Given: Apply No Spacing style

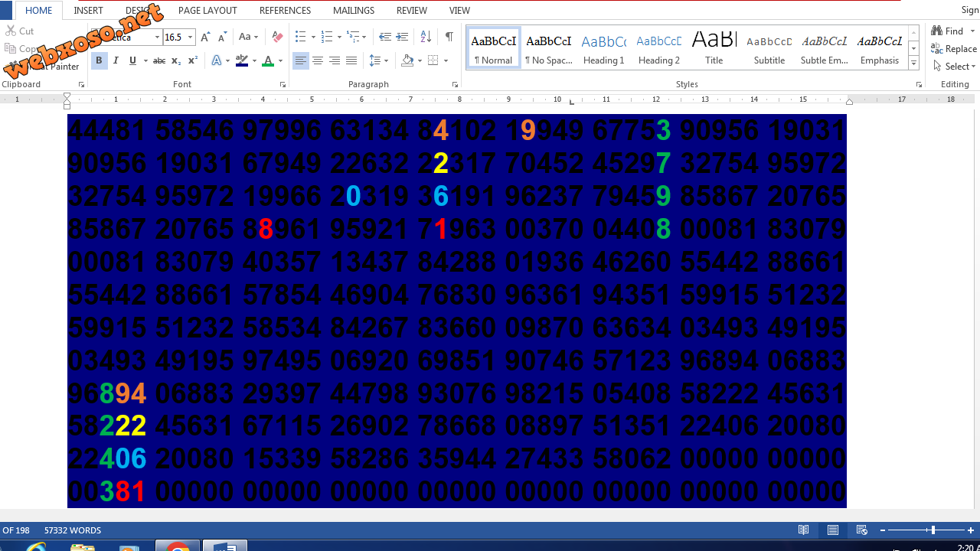Looking at the screenshot, I should click(x=549, y=47).
